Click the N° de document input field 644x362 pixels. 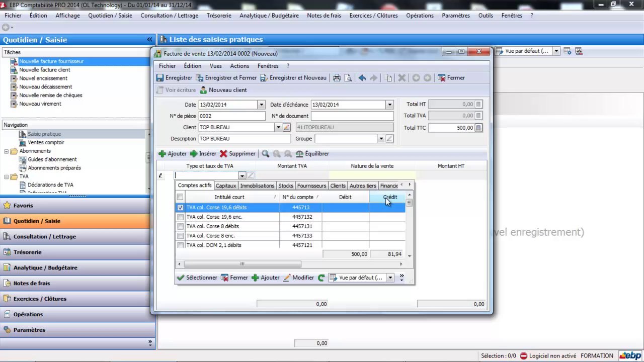click(352, 116)
